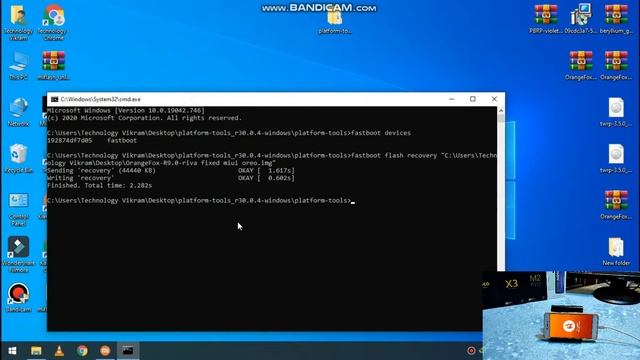This screenshot has height=360, width=640.
Task: Select the OrangeFox archive above New folder
Action: [616, 205]
